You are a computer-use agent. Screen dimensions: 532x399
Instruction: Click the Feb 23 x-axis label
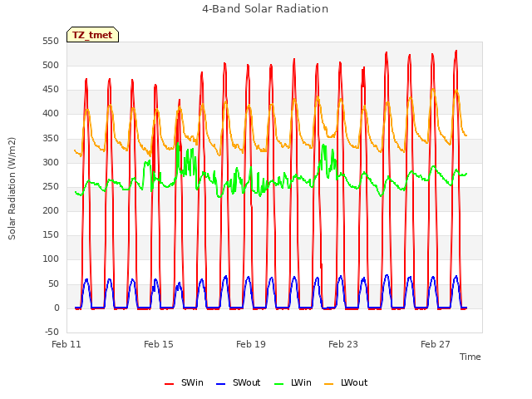pyautogui.click(x=343, y=344)
